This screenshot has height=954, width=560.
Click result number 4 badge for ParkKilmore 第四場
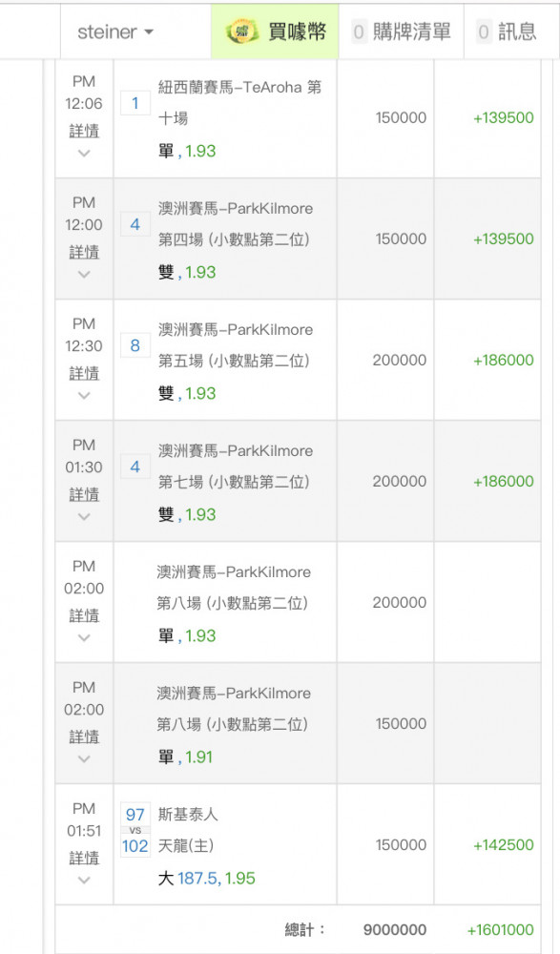(x=135, y=224)
